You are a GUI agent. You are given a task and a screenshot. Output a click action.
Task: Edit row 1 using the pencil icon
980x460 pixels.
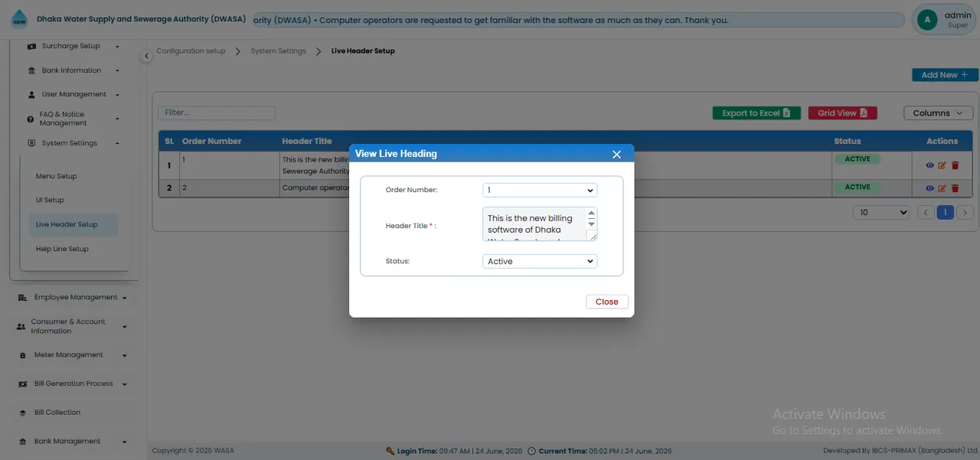[x=942, y=165]
